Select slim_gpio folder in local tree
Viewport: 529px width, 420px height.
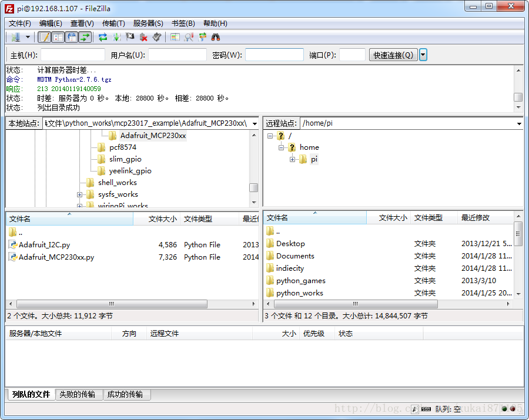(125, 159)
